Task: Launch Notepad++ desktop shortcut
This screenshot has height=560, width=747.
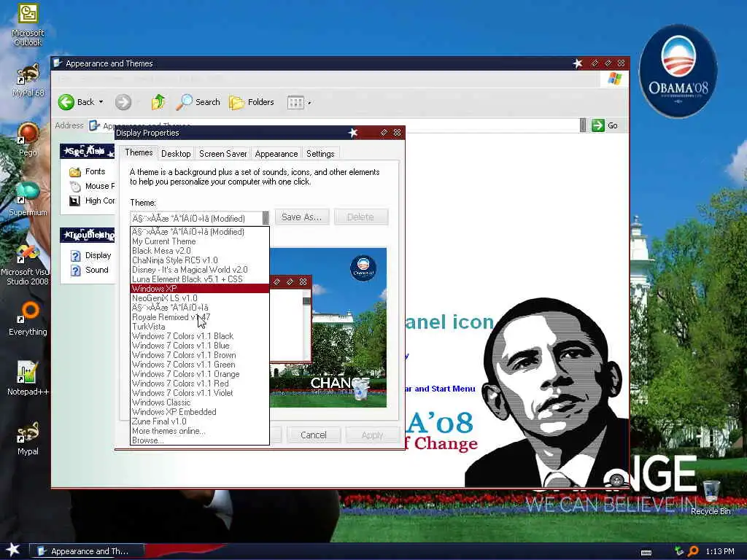Action: (x=28, y=378)
